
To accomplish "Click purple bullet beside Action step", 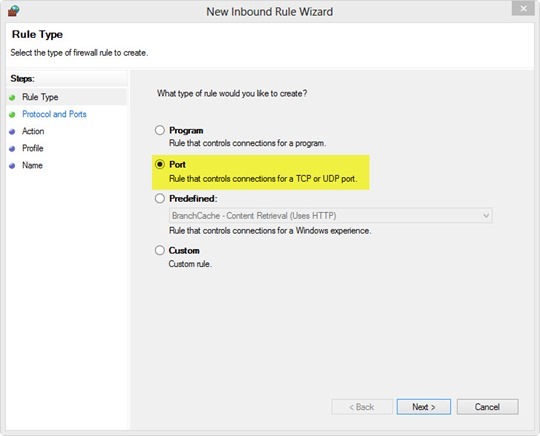I will [x=12, y=132].
